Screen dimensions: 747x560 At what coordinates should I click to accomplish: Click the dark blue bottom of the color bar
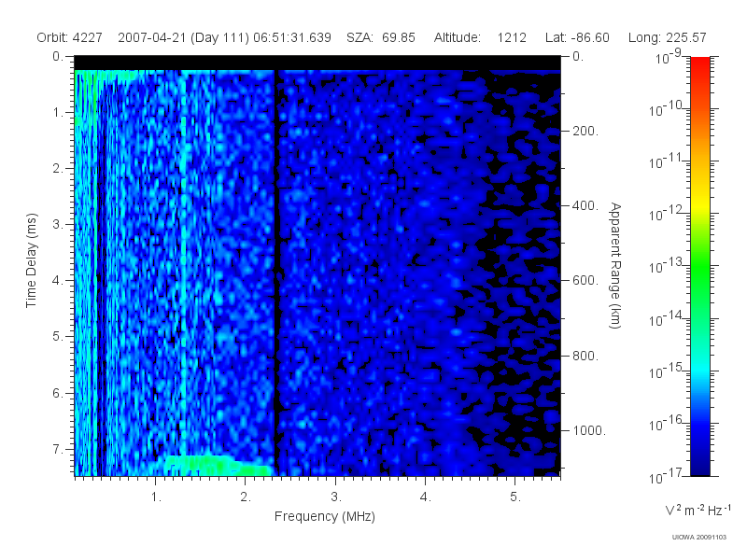click(x=700, y=464)
